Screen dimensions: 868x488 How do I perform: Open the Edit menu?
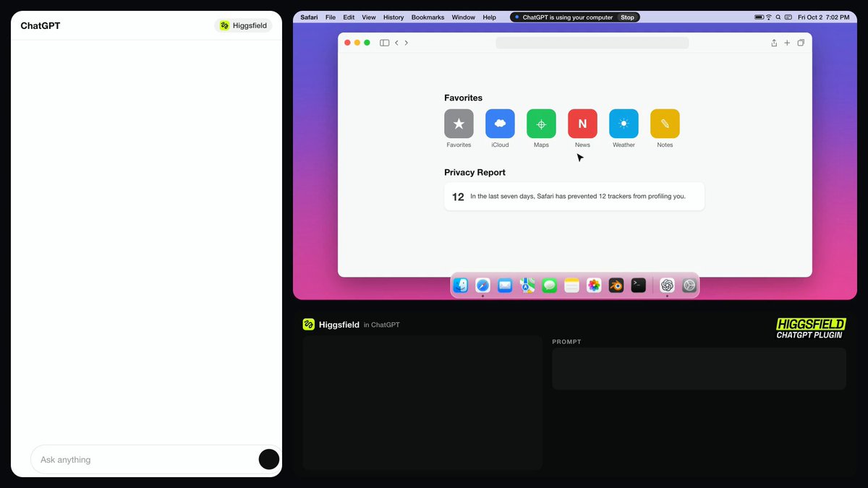(349, 17)
